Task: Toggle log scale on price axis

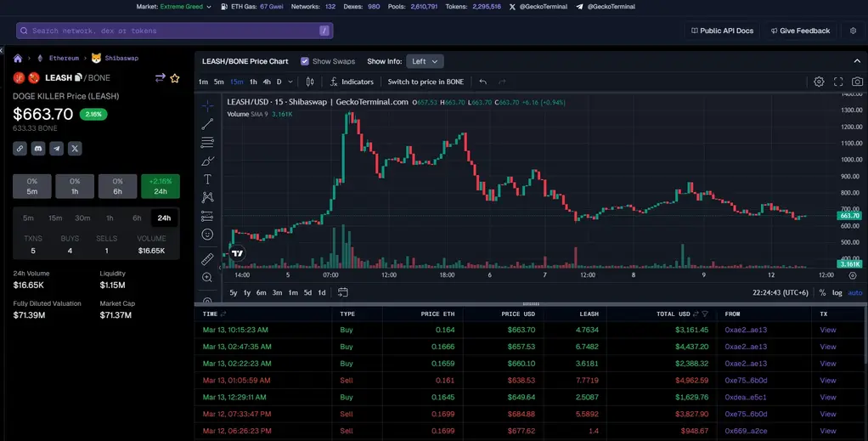Action: pyautogui.click(x=837, y=292)
